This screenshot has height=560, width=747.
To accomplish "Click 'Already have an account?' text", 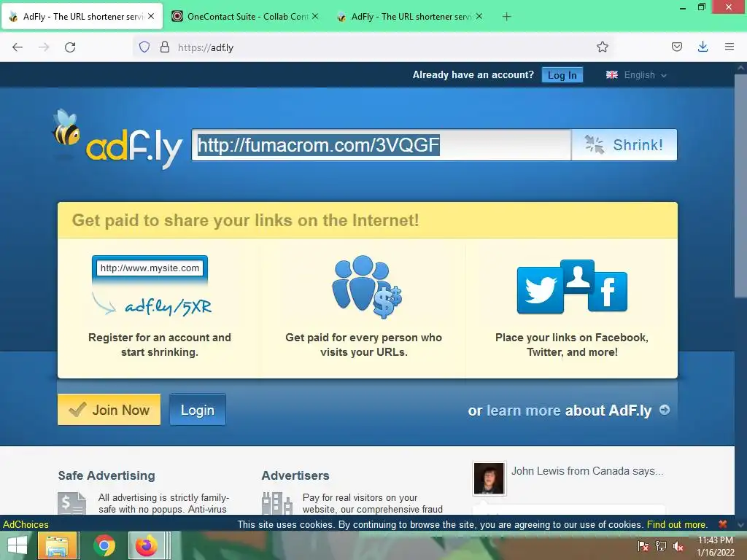I will (x=473, y=75).
